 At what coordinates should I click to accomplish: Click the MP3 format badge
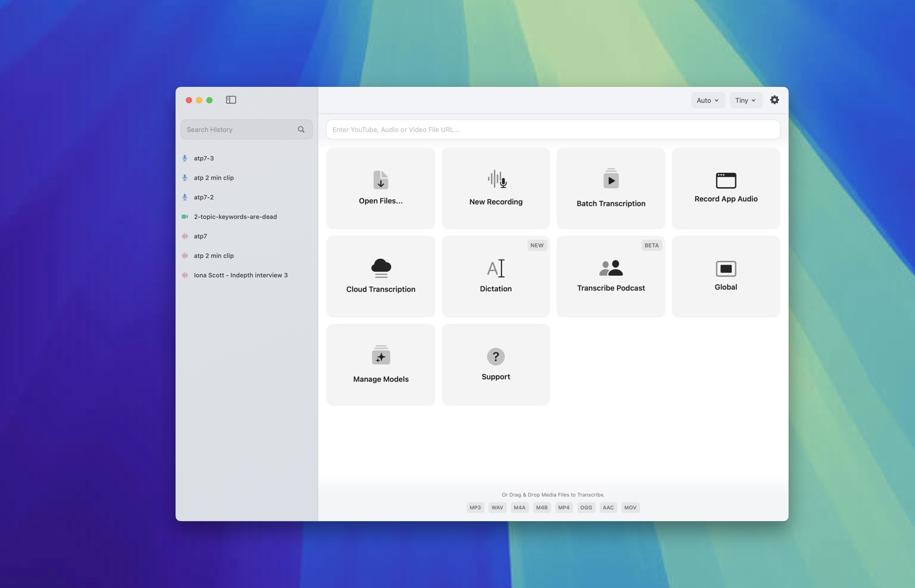tap(475, 507)
